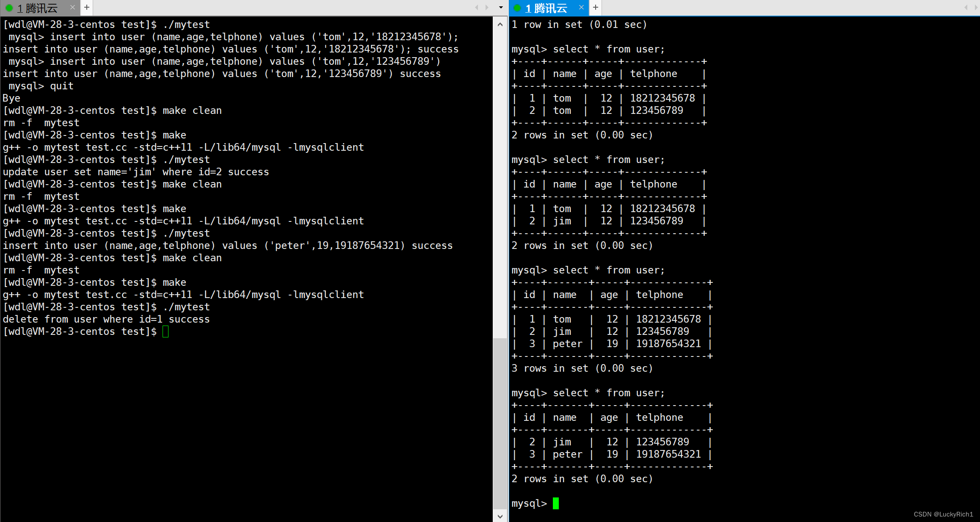Select the right blue 腾讯云 tab
The height and width of the screenshot is (522, 980).
[x=546, y=8]
